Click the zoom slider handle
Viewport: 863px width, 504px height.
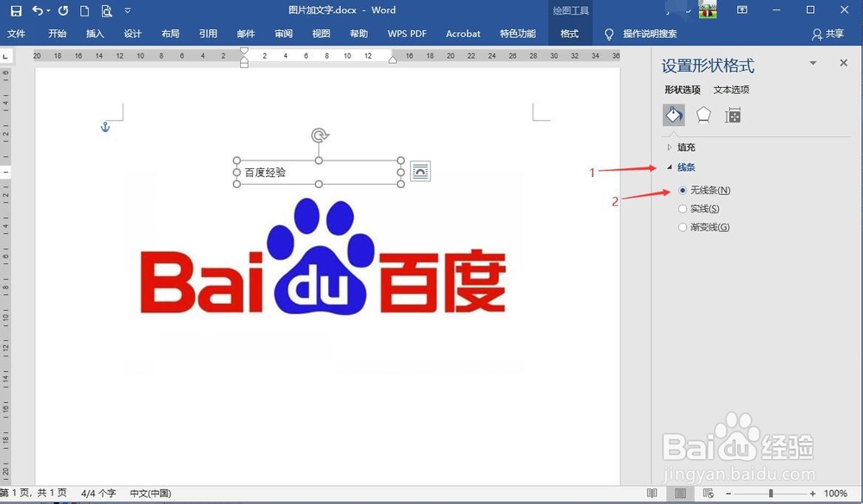(771, 494)
